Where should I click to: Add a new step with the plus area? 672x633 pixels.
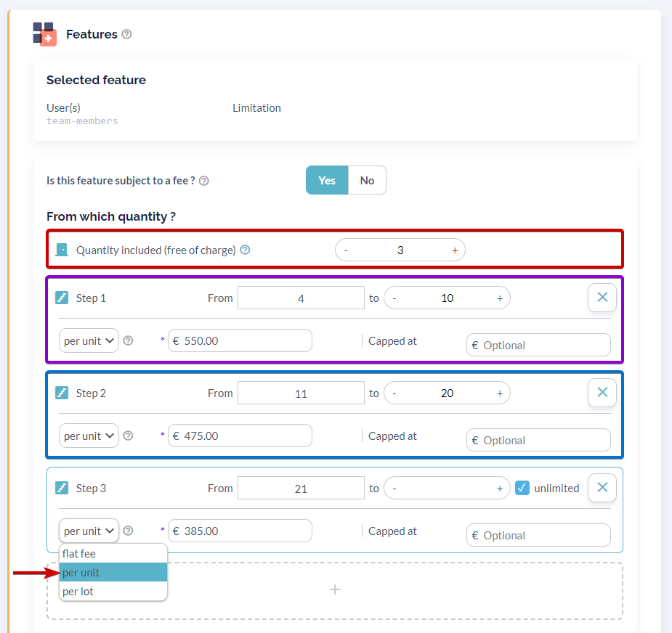pyautogui.click(x=335, y=590)
